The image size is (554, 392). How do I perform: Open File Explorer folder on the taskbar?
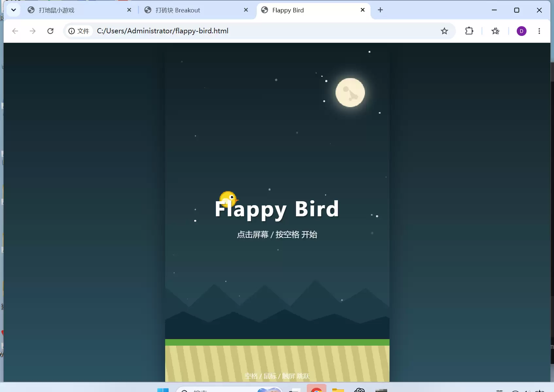338,389
